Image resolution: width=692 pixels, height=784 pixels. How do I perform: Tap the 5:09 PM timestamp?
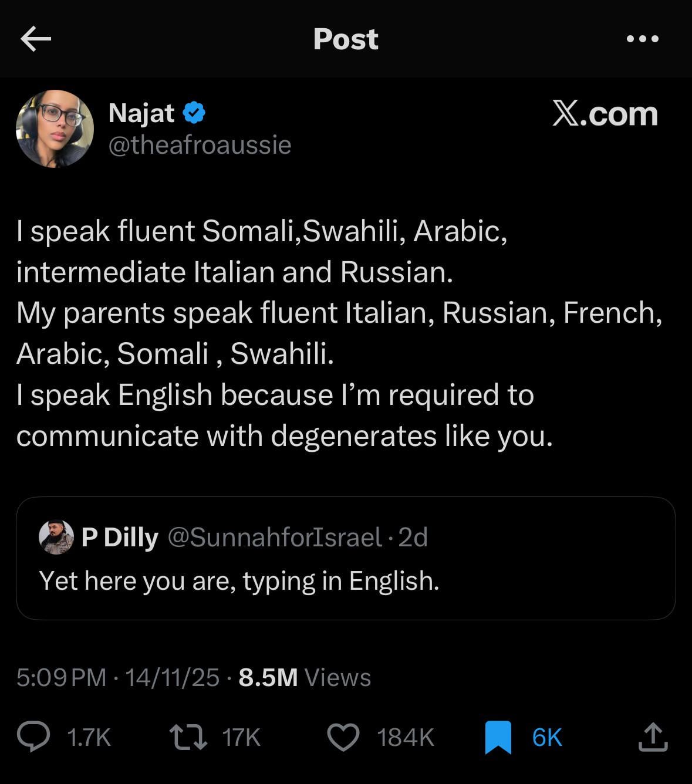tap(61, 677)
